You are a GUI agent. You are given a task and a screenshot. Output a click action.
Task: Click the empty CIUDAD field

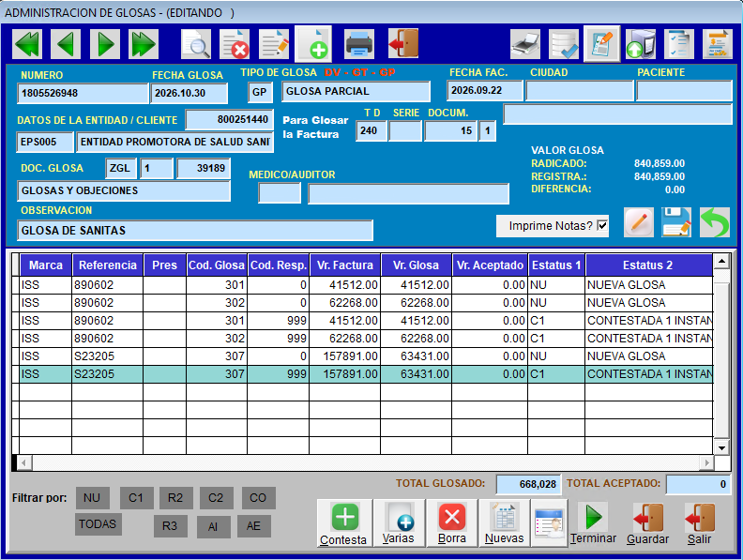pos(580,90)
